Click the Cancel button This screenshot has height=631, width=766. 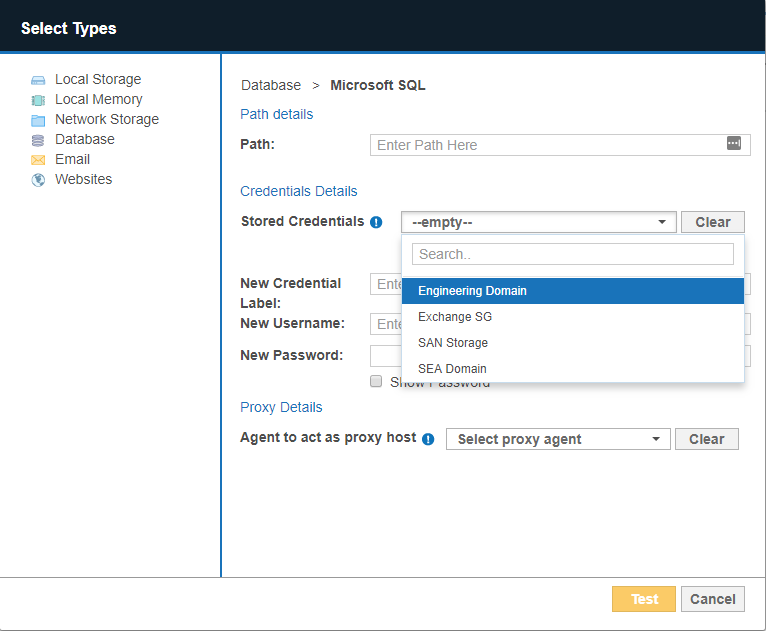[713, 599]
